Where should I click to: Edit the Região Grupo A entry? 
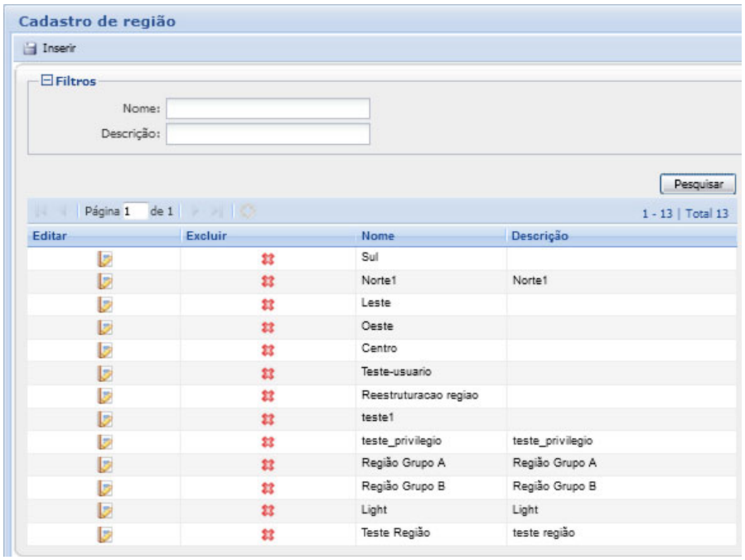104,464
